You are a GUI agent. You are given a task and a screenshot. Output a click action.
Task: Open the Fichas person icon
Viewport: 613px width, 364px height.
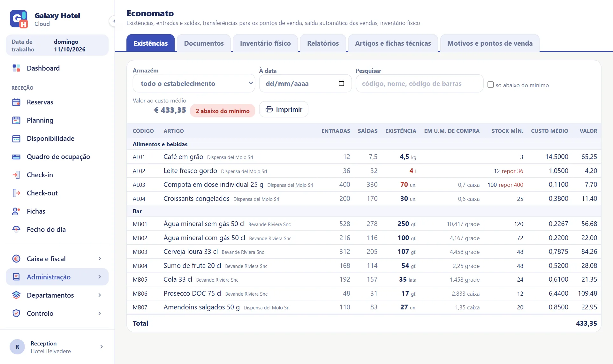pos(16,211)
